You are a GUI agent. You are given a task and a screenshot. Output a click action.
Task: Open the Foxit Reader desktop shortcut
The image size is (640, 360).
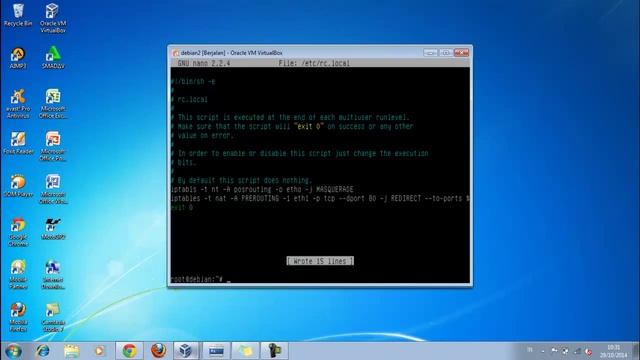coord(18,143)
